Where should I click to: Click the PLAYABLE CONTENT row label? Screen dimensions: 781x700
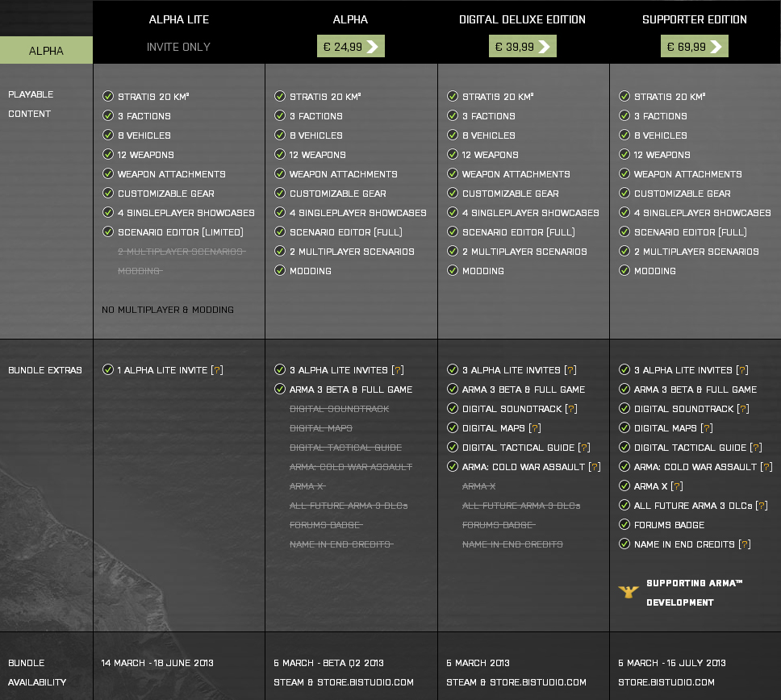click(31, 104)
